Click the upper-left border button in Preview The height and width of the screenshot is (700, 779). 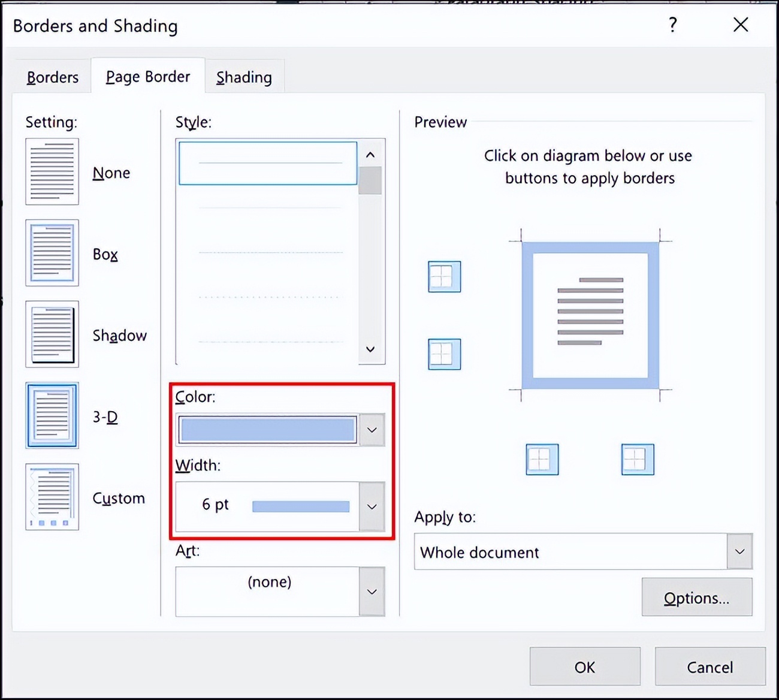point(443,276)
